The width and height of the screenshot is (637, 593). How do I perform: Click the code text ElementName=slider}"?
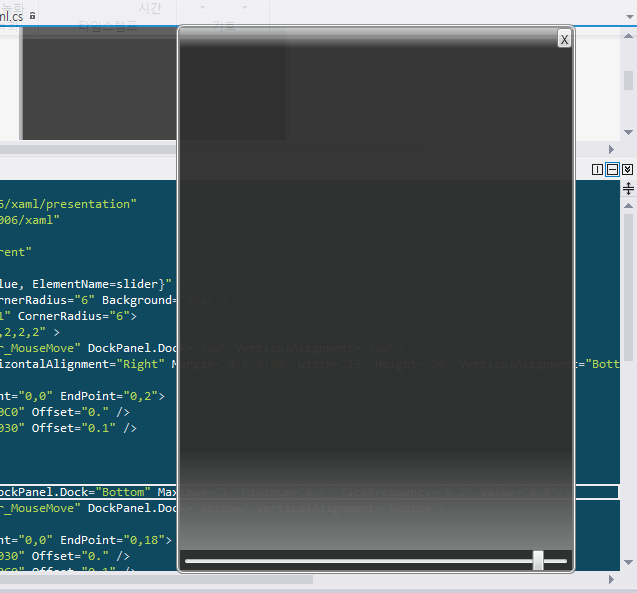click(x=102, y=284)
